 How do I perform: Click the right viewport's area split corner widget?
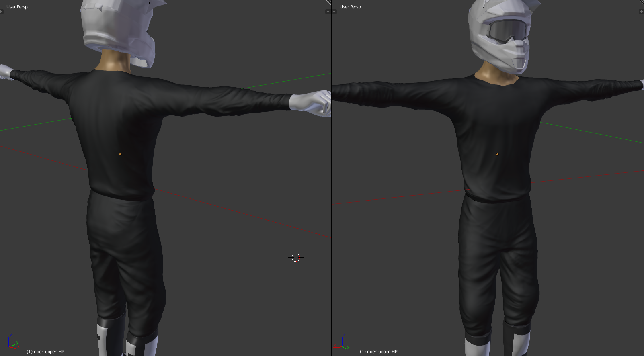[642, 2]
